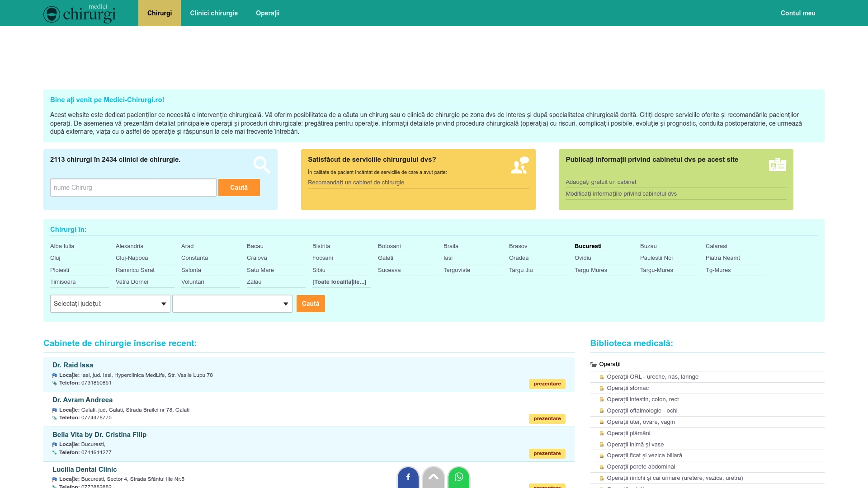Switch to the Clinici chirurgie tab
Viewport: 868px width, 488px height.
[213, 13]
